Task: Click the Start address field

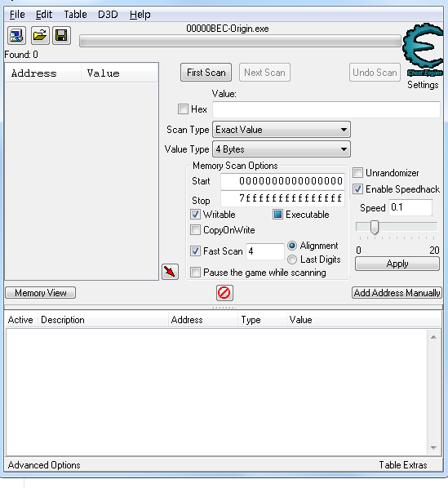Action: (282, 181)
